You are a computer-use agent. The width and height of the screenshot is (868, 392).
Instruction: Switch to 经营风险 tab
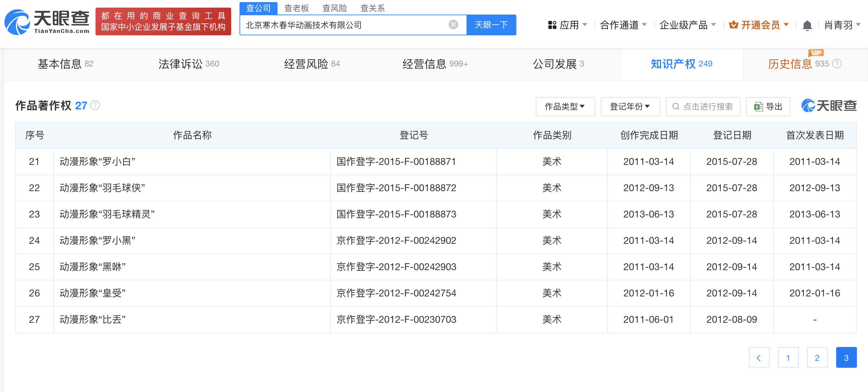[312, 64]
